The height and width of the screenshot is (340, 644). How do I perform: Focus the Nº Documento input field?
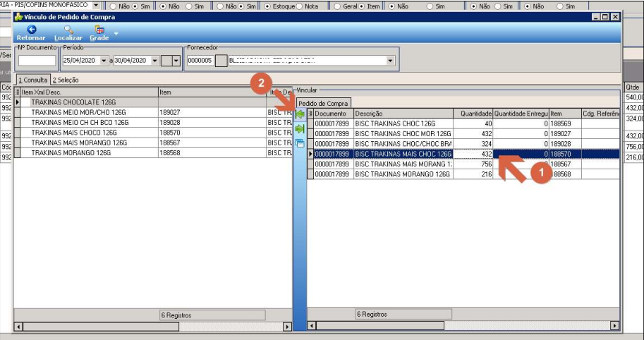pyautogui.click(x=37, y=61)
